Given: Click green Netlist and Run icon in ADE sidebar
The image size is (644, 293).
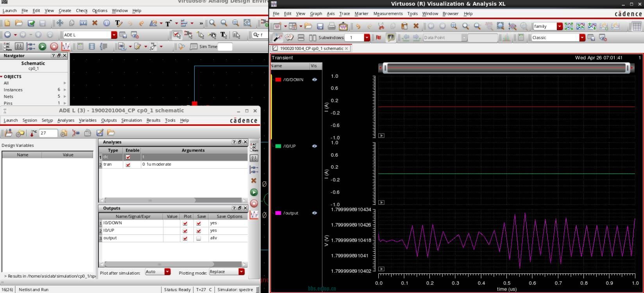Looking at the screenshot, I should pos(254,192).
